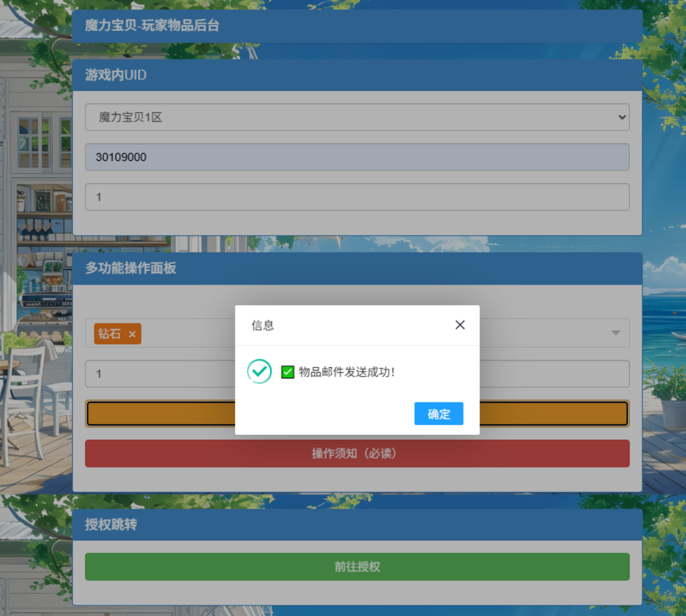The height and width of the screenshot is (616, 686).
Task: Remove the 钻石 tag using its ×
Action: tap(132, 335)
